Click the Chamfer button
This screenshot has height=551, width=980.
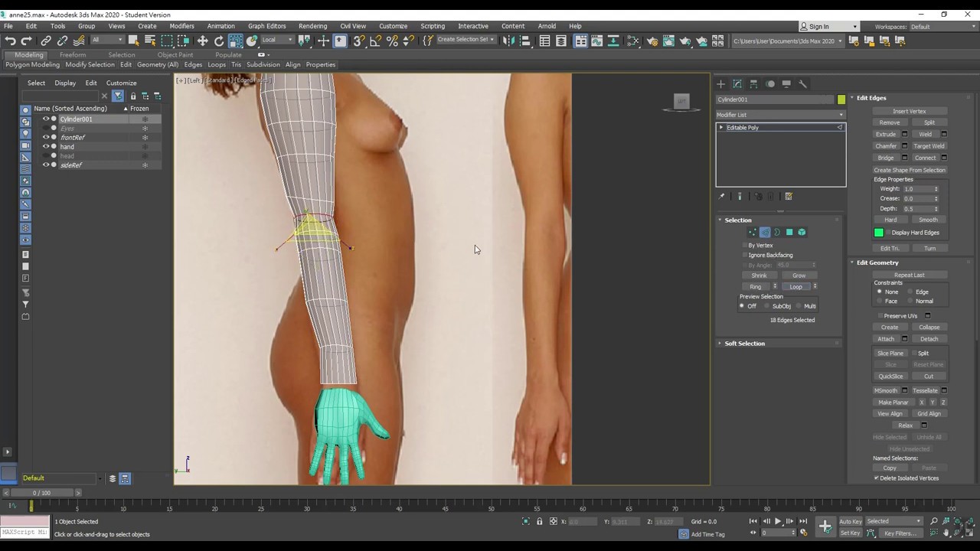[886, 146]
